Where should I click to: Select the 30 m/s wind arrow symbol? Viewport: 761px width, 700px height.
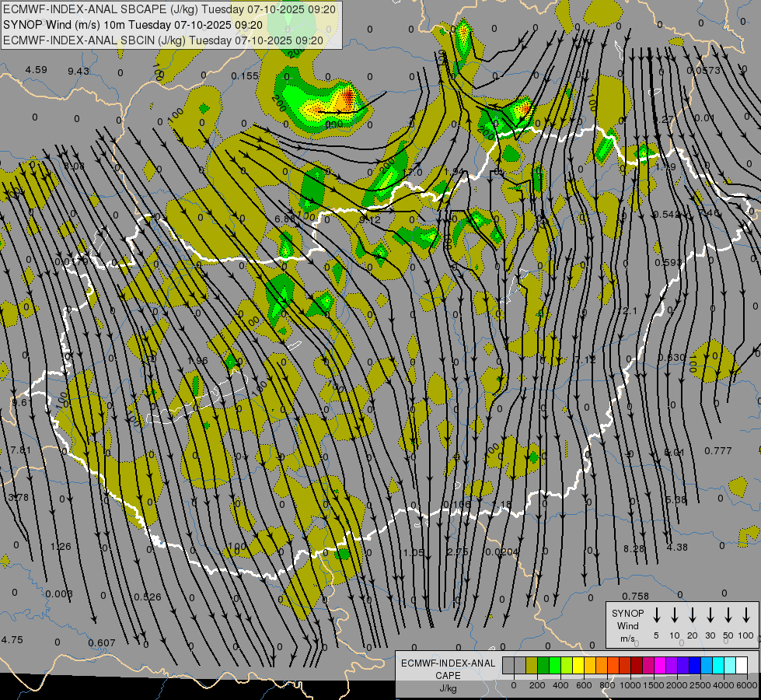point(710,614)
